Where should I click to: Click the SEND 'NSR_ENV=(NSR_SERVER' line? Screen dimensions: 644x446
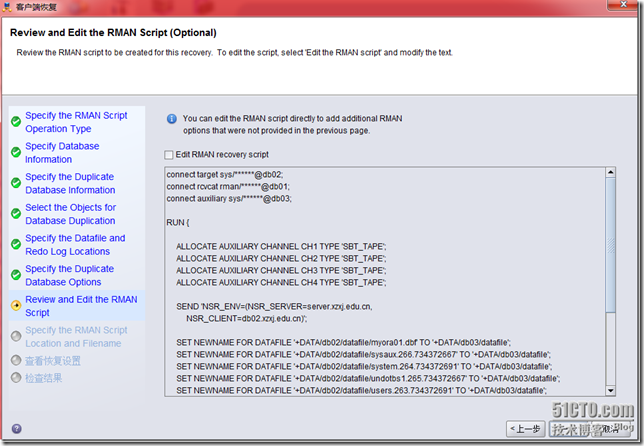coord(274,306)
